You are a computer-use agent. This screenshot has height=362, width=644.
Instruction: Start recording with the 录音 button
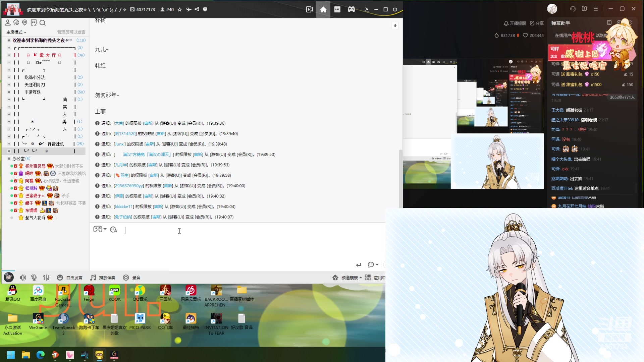[x=131, y=278]
